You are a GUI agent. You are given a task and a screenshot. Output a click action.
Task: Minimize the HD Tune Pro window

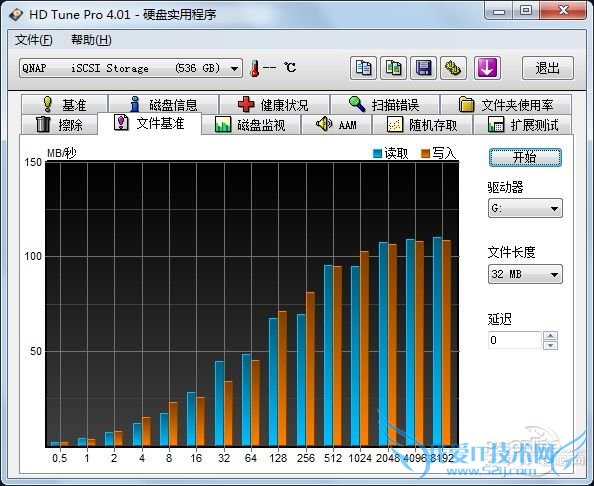pos(499,11)
